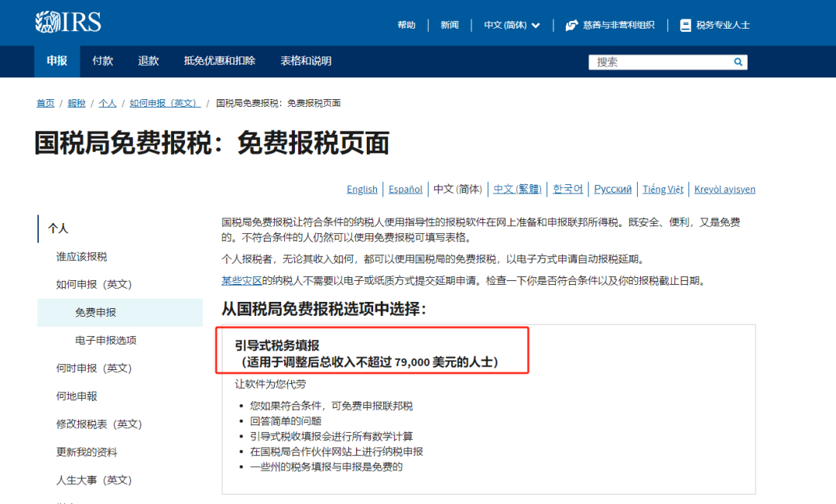Switch page language to 中文 (繁體)
The height and width of the screenshot is (504, 836).
click(x=517, y=190)
